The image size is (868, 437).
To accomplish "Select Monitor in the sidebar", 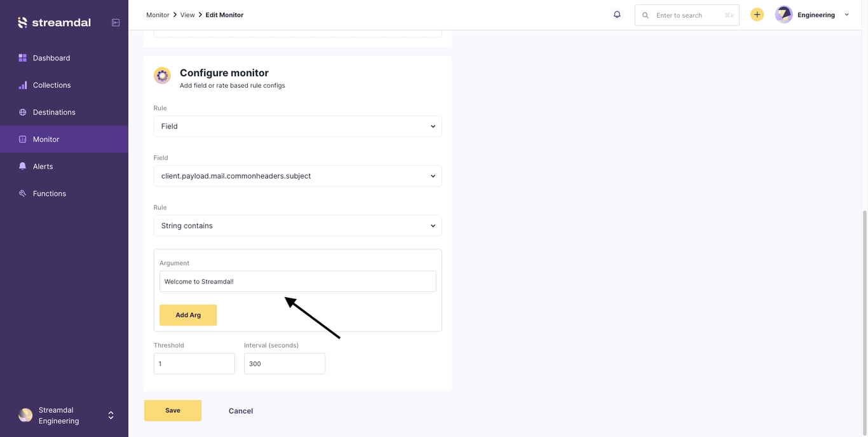I will pyautogui.click(x=46, y=139).
